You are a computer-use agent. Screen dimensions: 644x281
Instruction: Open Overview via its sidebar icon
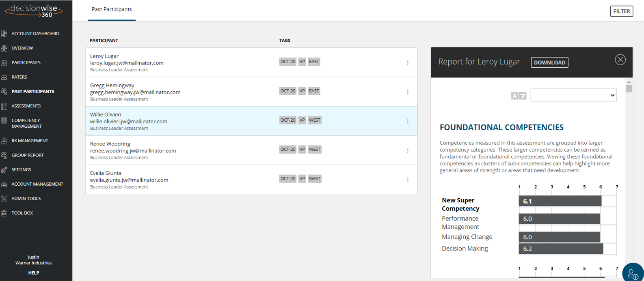[4, 48]
